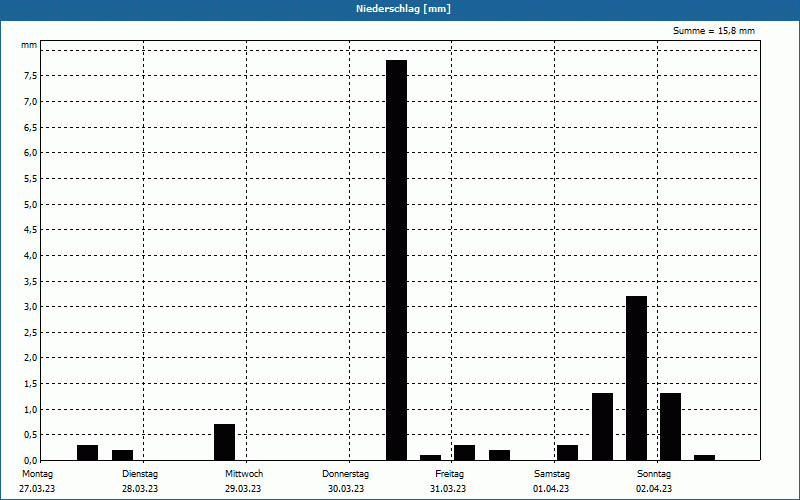Select the 3,5 y-axis value

[30, 281]
